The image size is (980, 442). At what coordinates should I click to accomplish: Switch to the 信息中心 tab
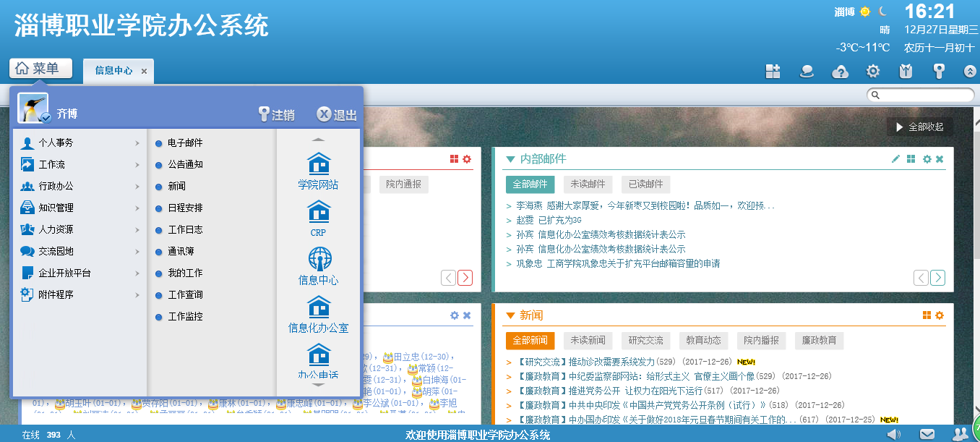(x=113, y=71)
